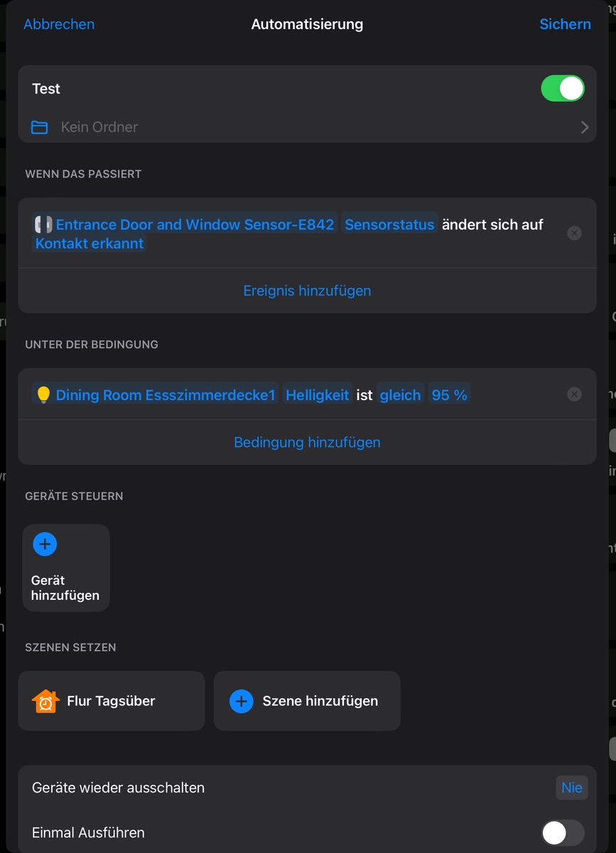
Task: Remove the door sensor event trigger
Action: click(x=574, y=233)
